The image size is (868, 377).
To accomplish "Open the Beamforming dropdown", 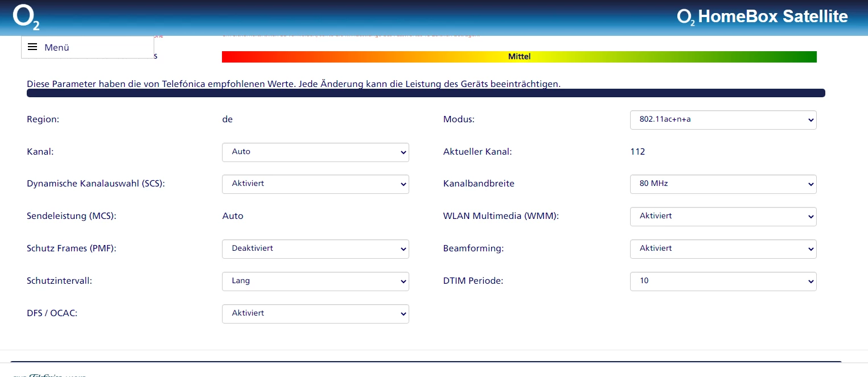I will click(x=723, y=249).
